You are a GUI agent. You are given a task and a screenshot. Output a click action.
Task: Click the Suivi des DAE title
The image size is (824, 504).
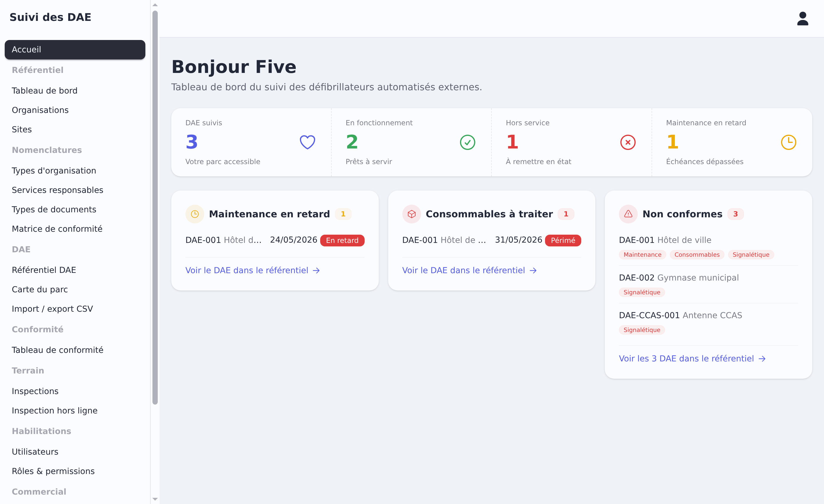pos(51,17)
